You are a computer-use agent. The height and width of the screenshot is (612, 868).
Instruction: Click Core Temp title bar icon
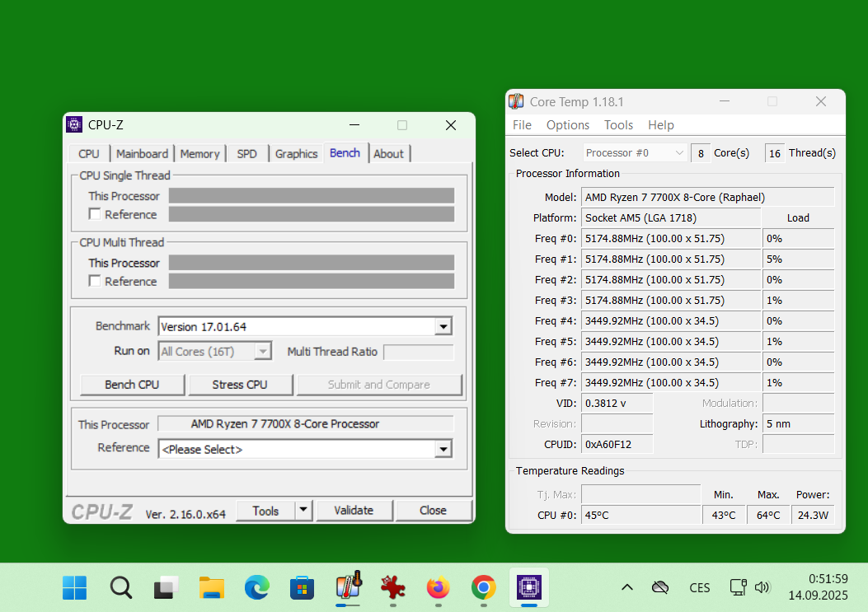[516, 101]
